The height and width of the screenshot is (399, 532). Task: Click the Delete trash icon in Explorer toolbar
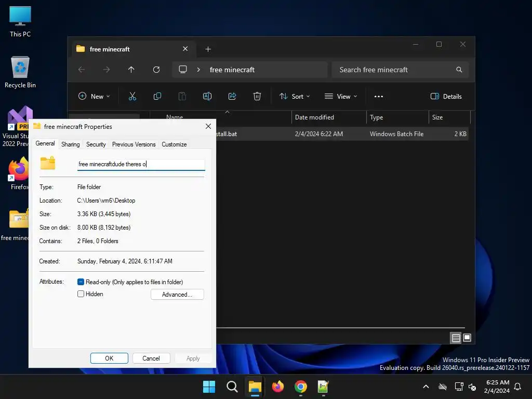(257, 96)
